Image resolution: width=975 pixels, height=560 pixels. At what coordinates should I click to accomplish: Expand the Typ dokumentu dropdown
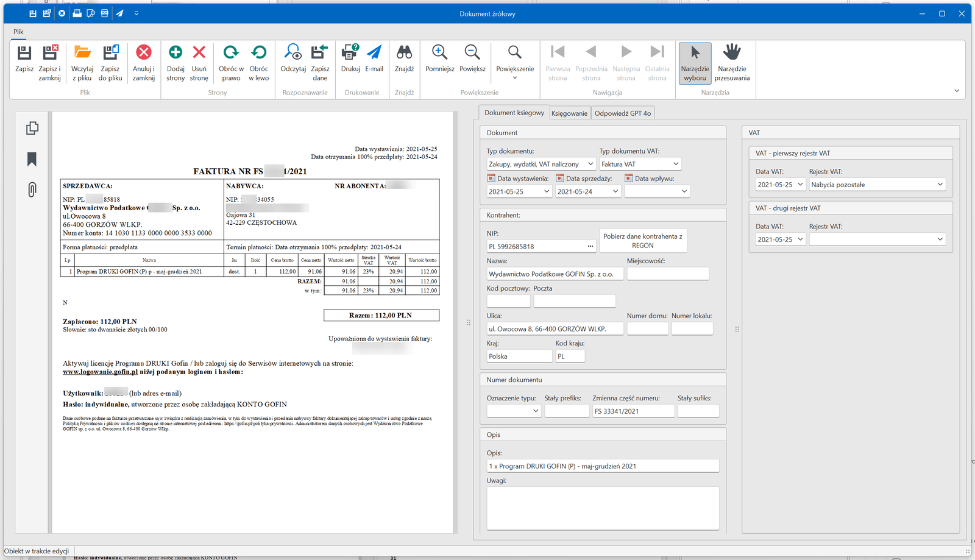pos(590,164)
